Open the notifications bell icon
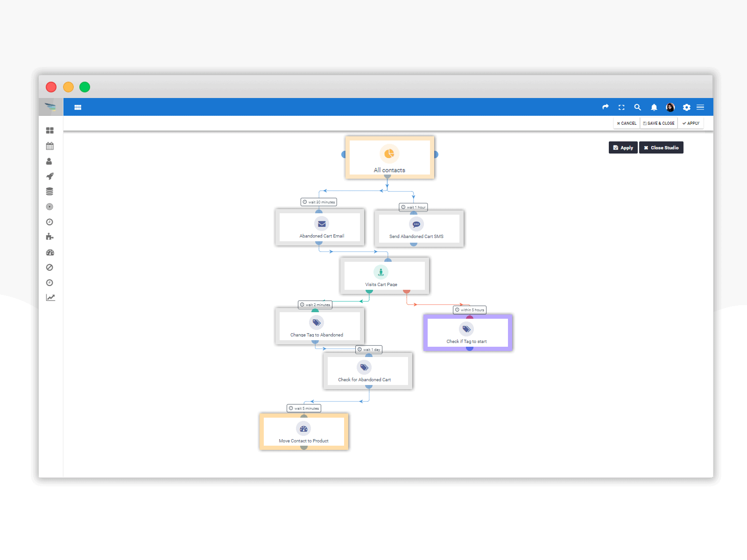747x560 pixels. (654, 107)
